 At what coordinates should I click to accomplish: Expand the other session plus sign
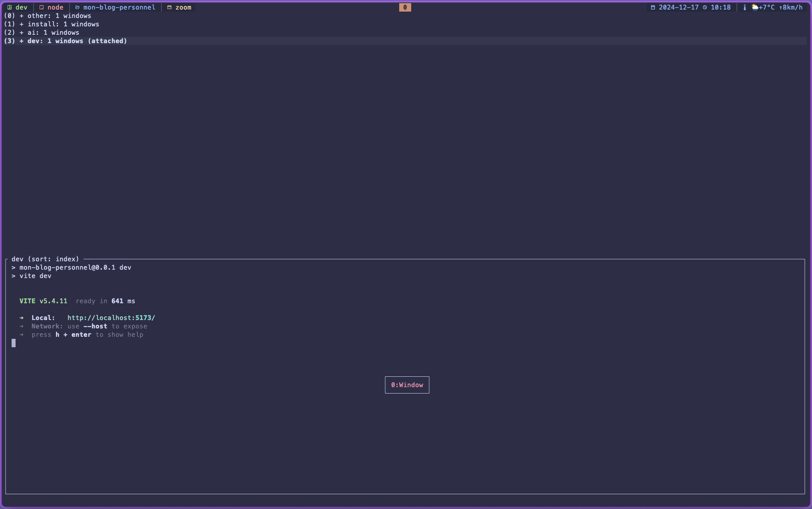[x=22, y=16]
